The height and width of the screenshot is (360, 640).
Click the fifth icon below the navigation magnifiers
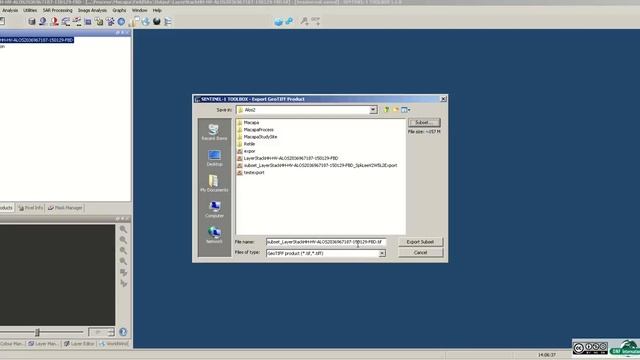tap(123, 272)
